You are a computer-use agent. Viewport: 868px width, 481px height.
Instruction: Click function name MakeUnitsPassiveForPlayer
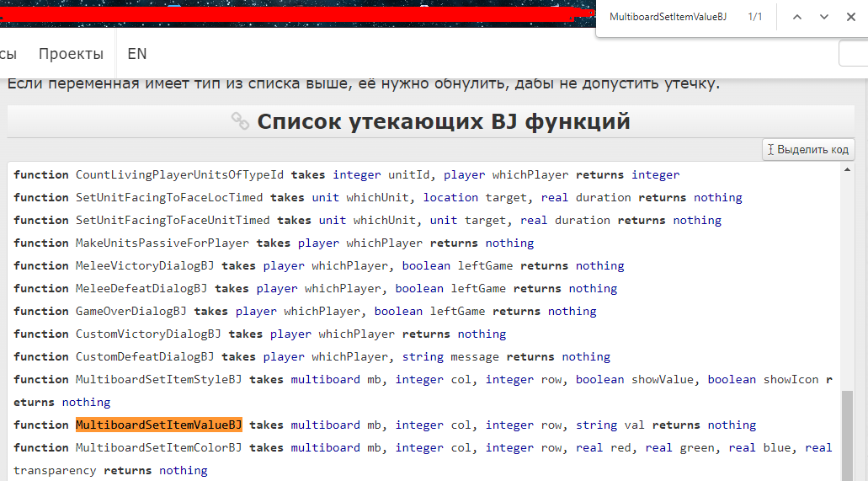tap(162, 243)
